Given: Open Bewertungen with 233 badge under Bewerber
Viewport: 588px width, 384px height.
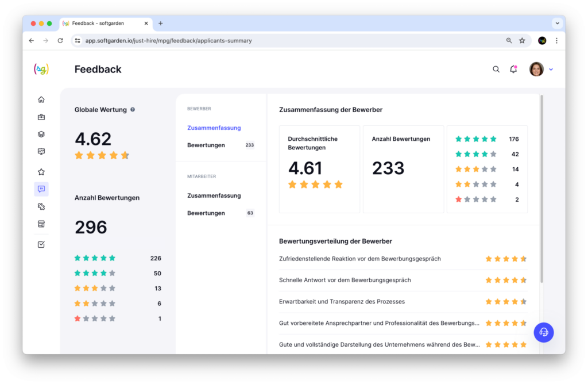Looking at the screenshot, I should pos(206,145).
